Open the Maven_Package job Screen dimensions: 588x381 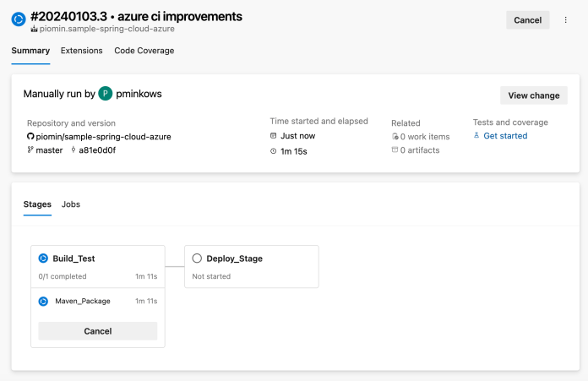83,301
